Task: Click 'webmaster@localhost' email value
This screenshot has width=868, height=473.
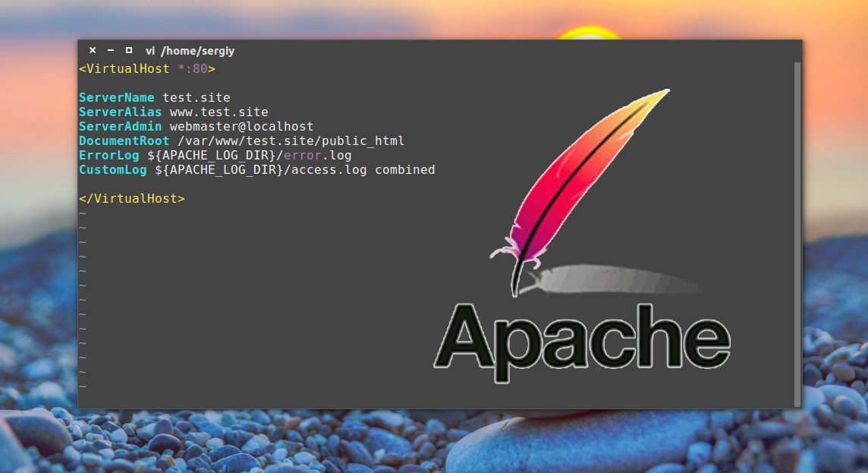Action: [241, 126]
